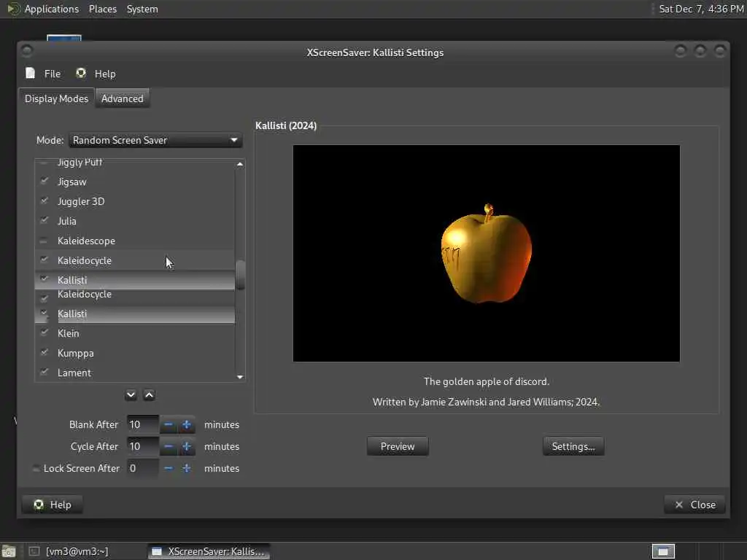Open the System menu in top panel

point(142,9)
